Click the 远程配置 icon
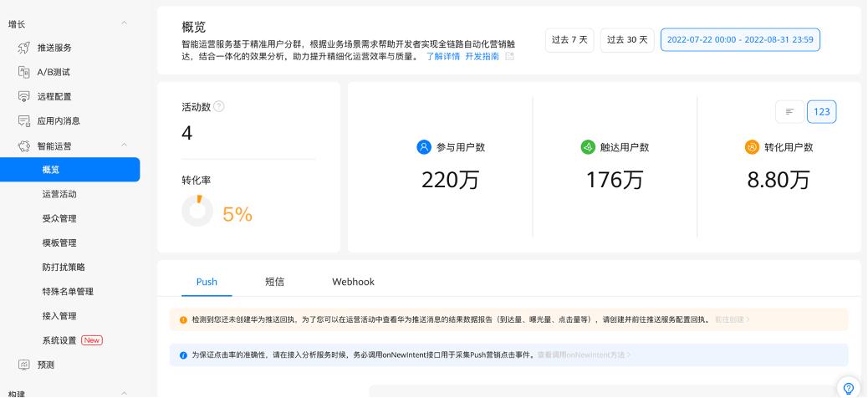 pyautogui.click(x=23, y=96)
